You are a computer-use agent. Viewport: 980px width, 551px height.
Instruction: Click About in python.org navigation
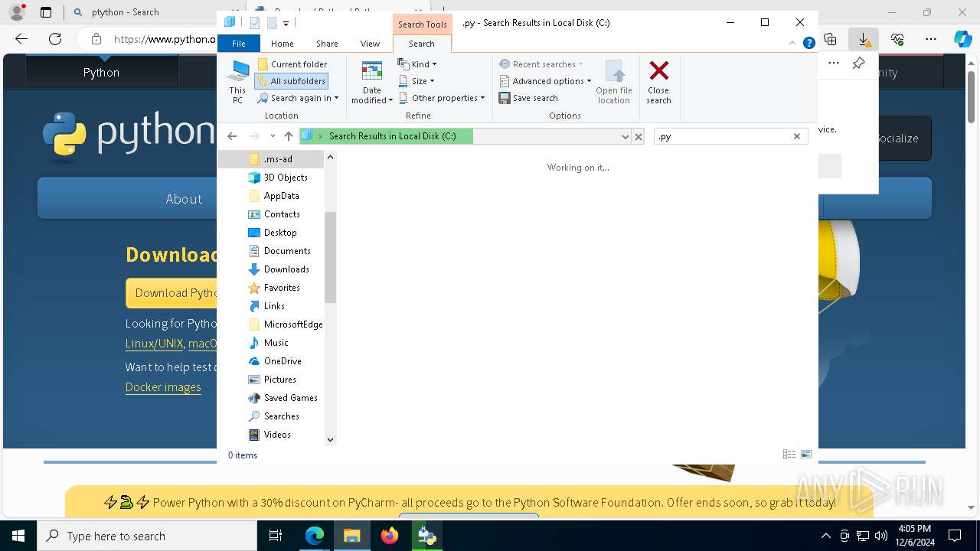[x=184, y=199]
